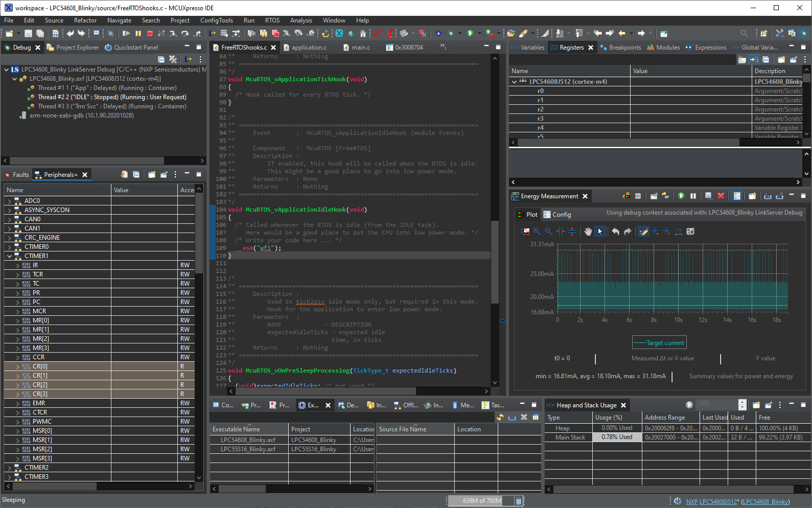Undo the last plot view change
812x508 pixels.
(616, 232)
